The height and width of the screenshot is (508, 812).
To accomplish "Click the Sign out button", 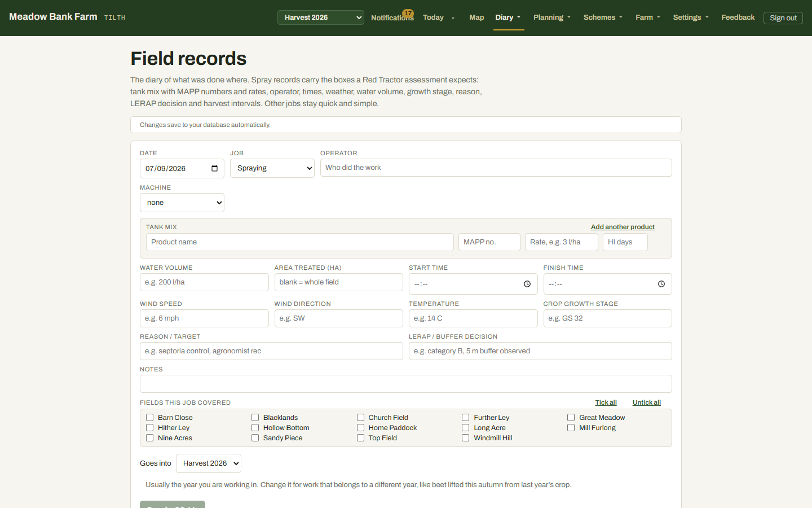I will tap(783, 18).
